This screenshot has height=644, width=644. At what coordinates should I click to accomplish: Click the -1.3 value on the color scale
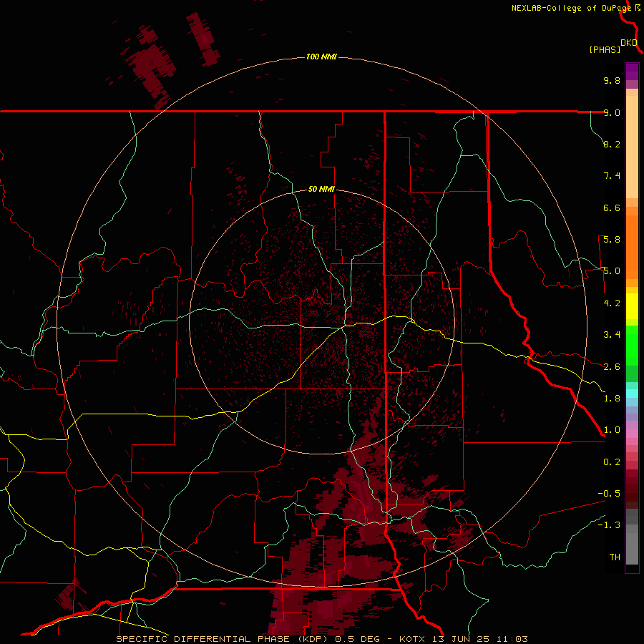609,525
